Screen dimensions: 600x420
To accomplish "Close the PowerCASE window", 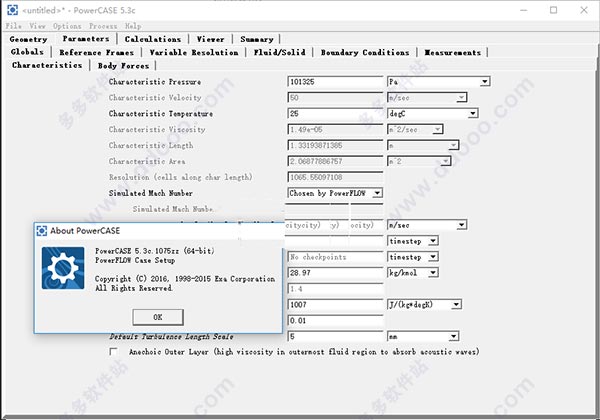I will click(584, 10).
